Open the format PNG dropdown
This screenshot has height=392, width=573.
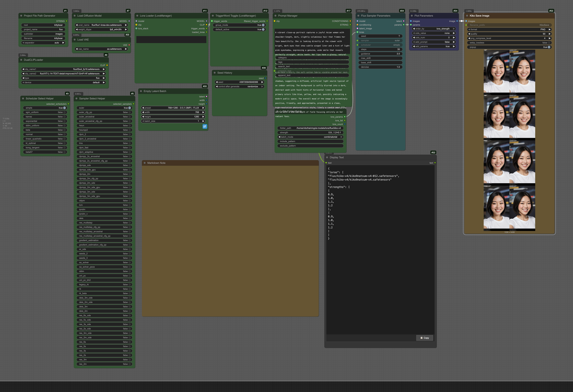pos(509,30)
